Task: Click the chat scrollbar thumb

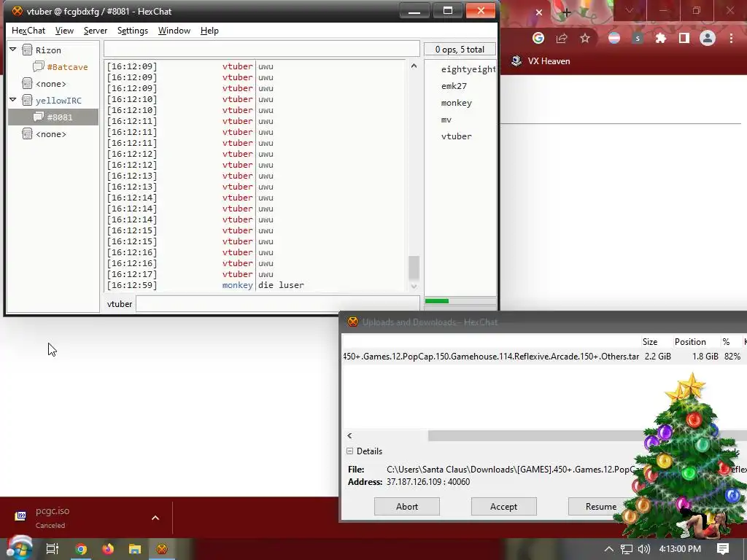Action: [x=414, y=268]
